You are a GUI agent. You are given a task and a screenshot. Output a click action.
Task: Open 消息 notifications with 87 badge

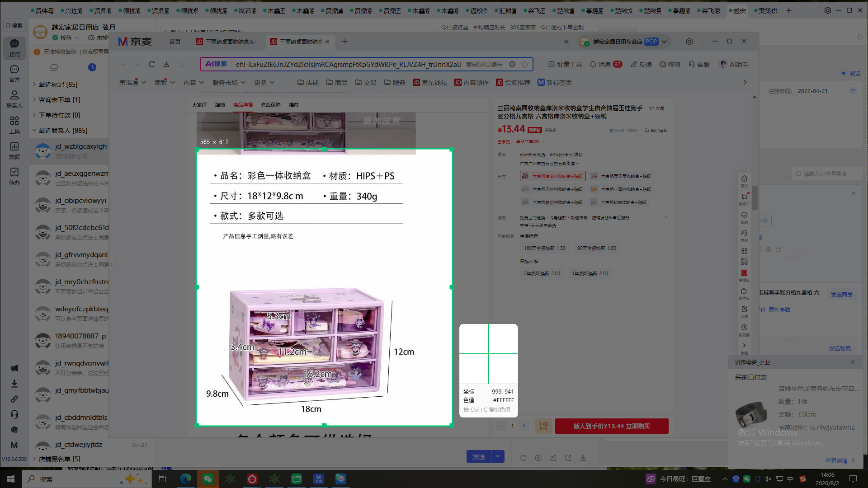pos(606,65)
